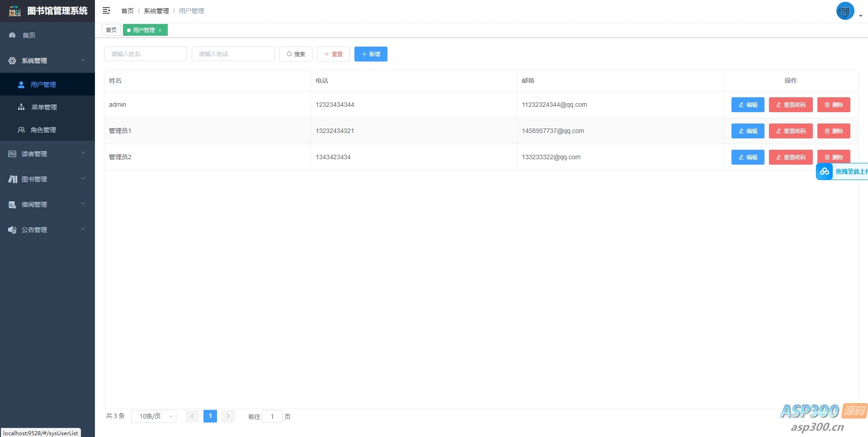Click 重置密码 for admin row
Image resolution: width=868 pixels, height=437 pixels.
point(790,104)
